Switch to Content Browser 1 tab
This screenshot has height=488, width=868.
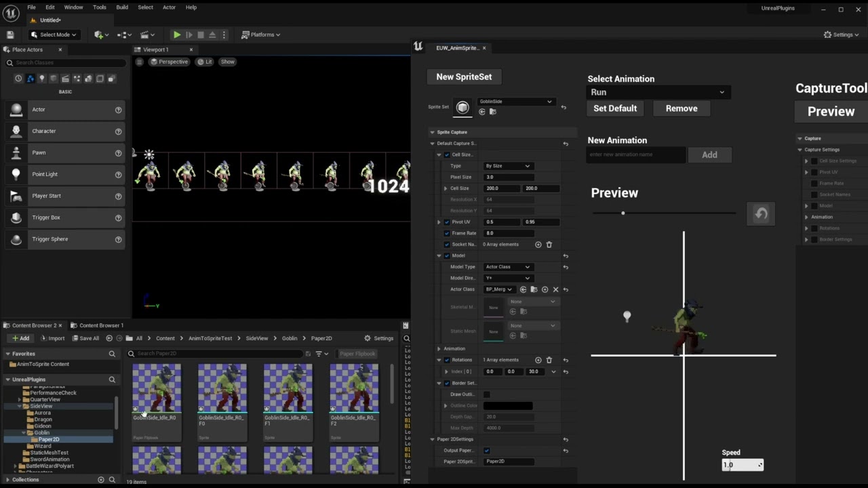pyautogui.click(x=100, y=325)
